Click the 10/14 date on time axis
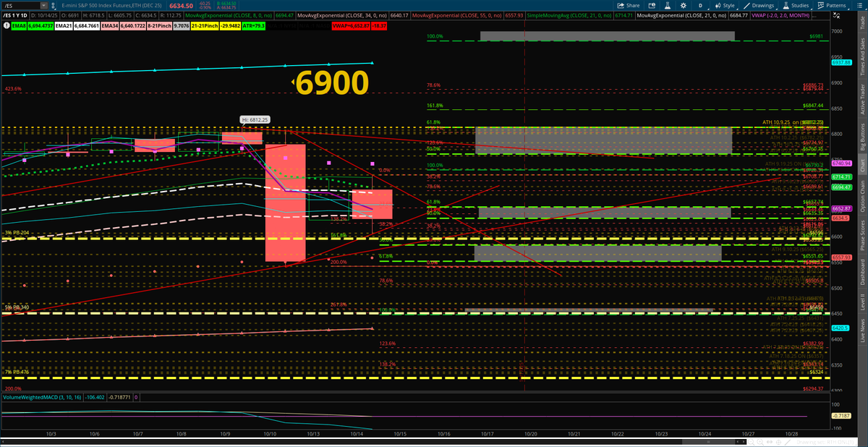This screenshot has width=868, height=447. (x=357, y=433)
